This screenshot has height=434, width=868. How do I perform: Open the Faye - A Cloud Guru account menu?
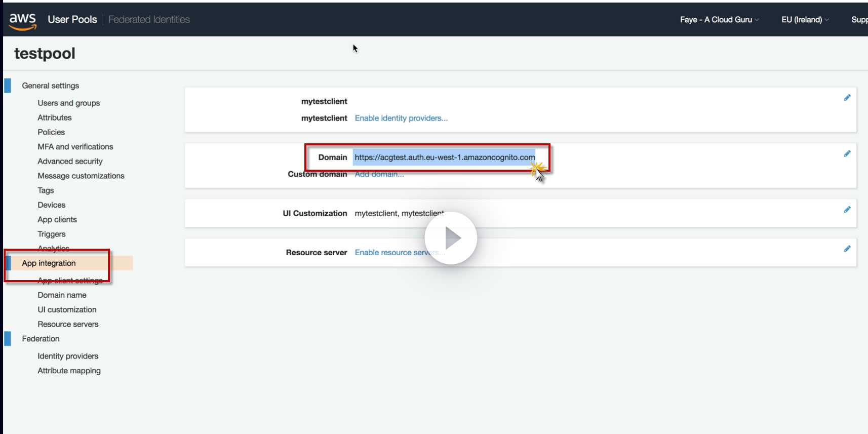(x=719, y=20)
